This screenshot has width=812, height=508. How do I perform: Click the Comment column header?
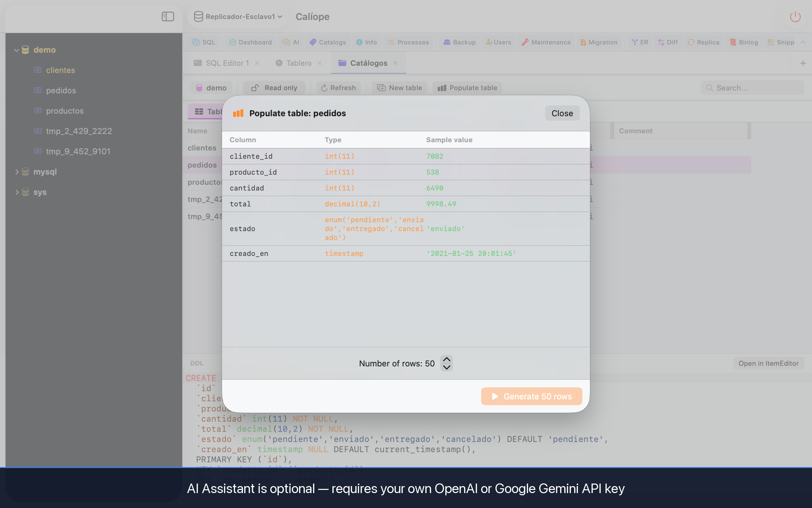(x=636, y=131)
